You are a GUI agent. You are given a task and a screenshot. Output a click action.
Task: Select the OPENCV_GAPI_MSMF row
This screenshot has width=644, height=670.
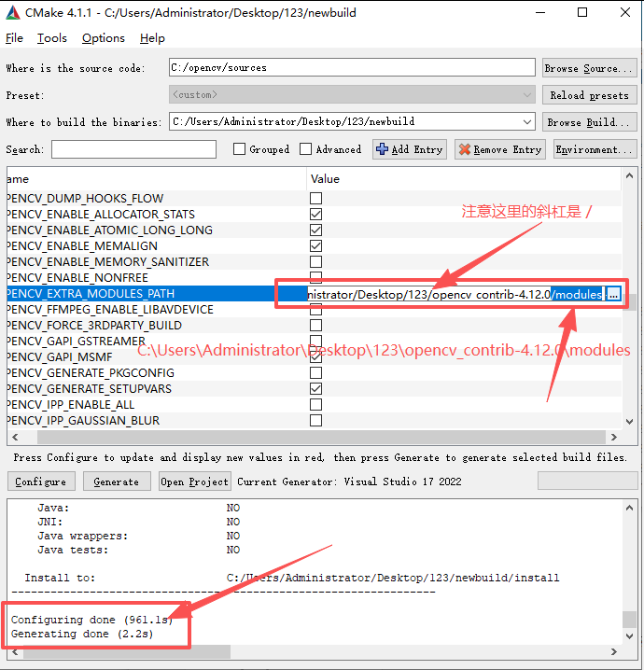[314, 356]
